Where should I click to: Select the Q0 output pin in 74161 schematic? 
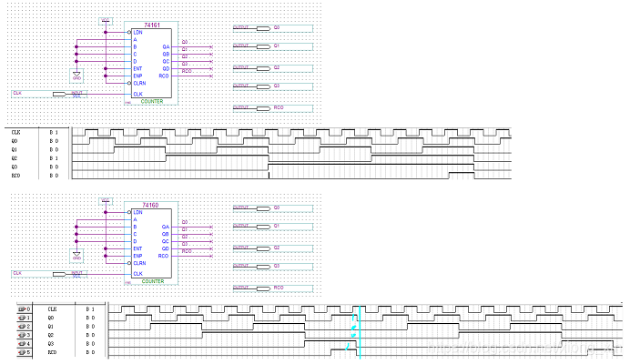(x=263, y=28)
